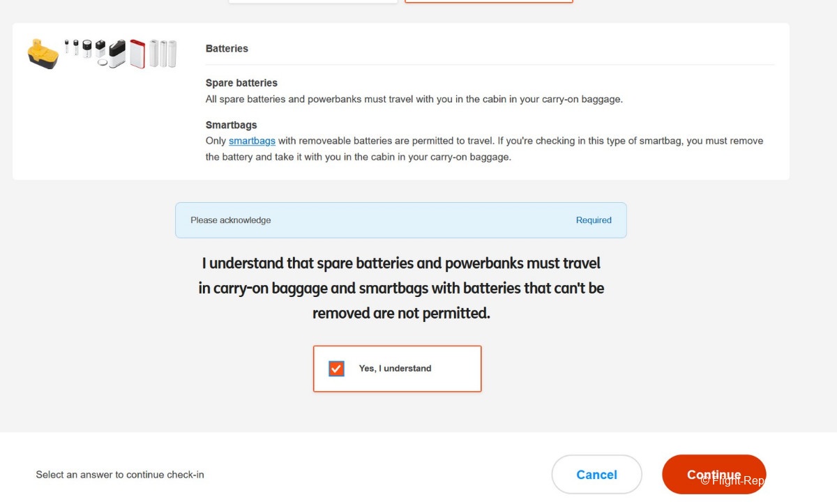Viewport: 837px width, 504px height.
Task: Uncheck the orange acknowledgement checkbox
Action: point(336,368)
